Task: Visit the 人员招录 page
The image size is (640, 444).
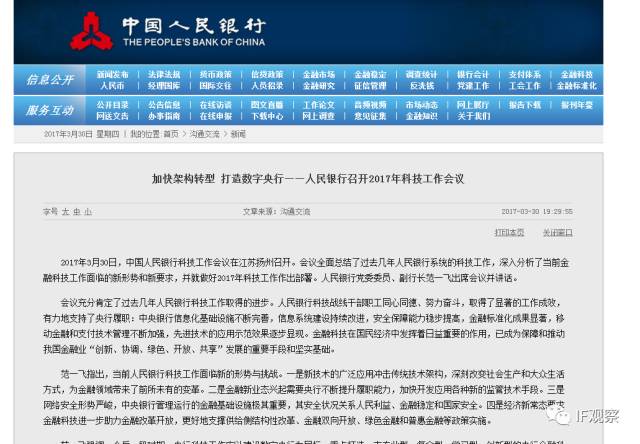Action: (267, 86)
